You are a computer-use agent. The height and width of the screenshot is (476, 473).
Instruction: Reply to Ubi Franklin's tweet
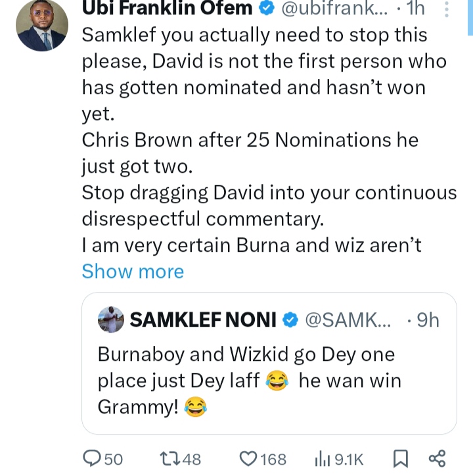point(92,459)
